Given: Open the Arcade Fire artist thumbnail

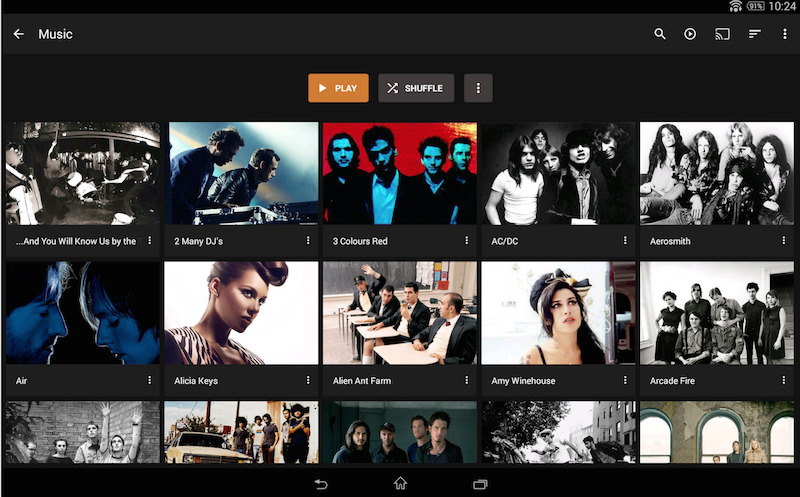Looking at the screenshot, I should tap(717, 313).
